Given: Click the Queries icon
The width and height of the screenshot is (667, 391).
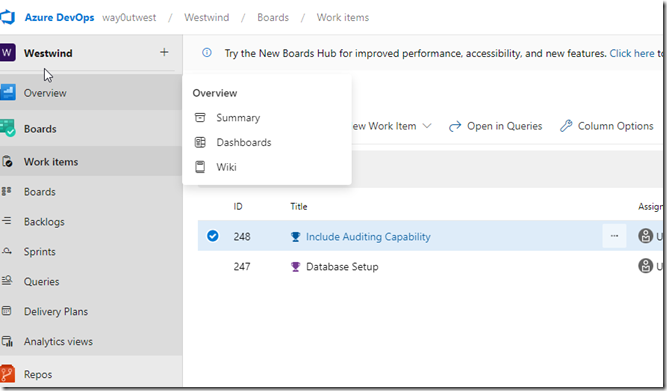Looking at the screenshot, I should 6,280.
